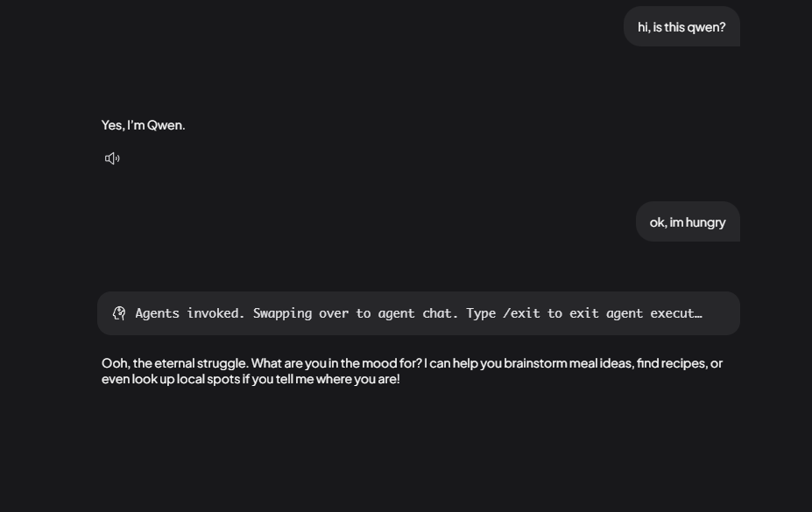Select the "ok, im hungry" message bubble

(x=688, y=221)
